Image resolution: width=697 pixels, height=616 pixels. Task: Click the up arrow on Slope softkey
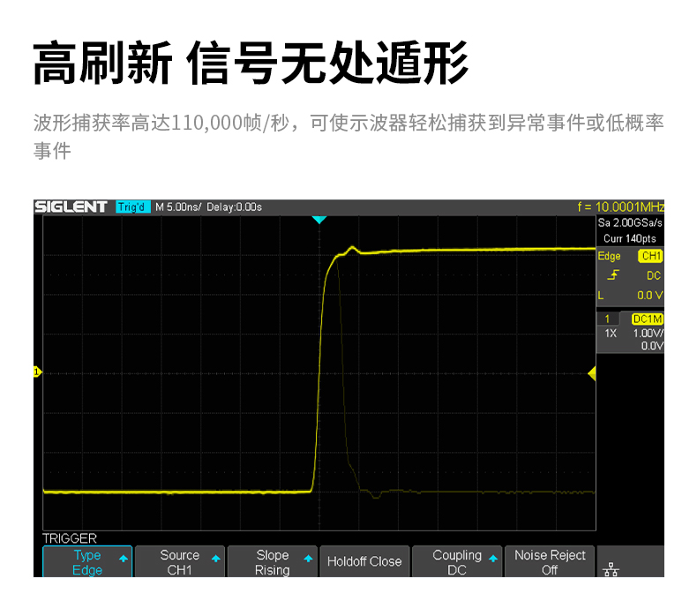[x=309, y=559]
